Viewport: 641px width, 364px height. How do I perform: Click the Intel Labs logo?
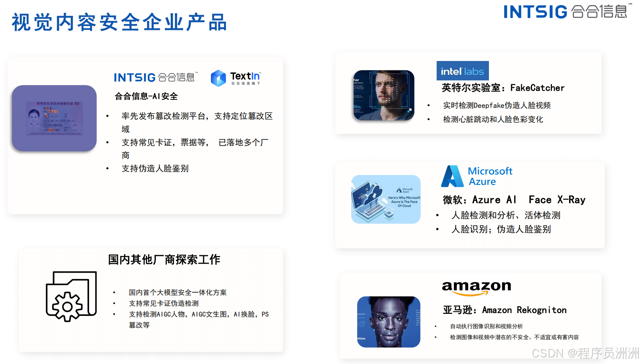coord(462,71)
